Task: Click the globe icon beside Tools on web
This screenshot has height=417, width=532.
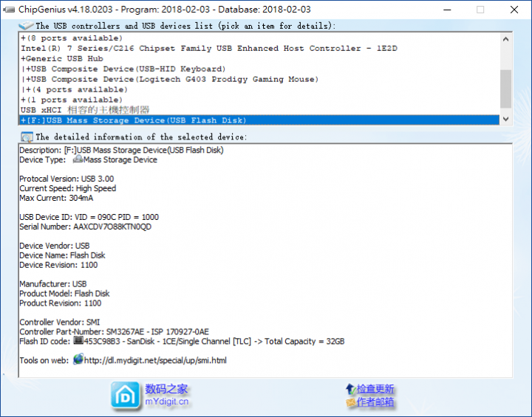Action: [78, 359]
